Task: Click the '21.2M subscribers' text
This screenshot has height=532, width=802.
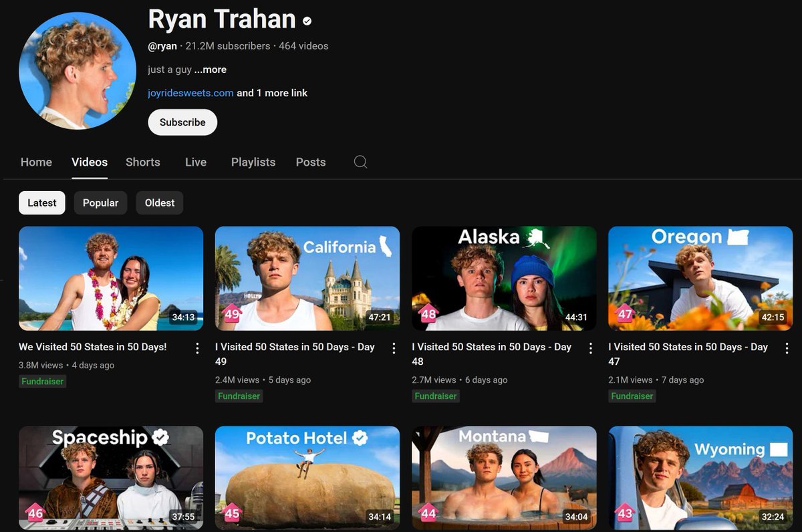Action: pos(228,46)
